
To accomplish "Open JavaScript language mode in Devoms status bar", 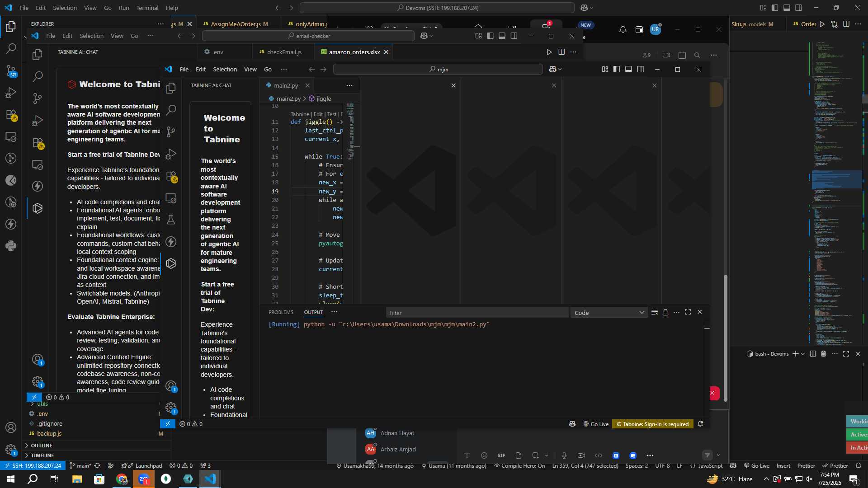I will click(x=710, y=466).
